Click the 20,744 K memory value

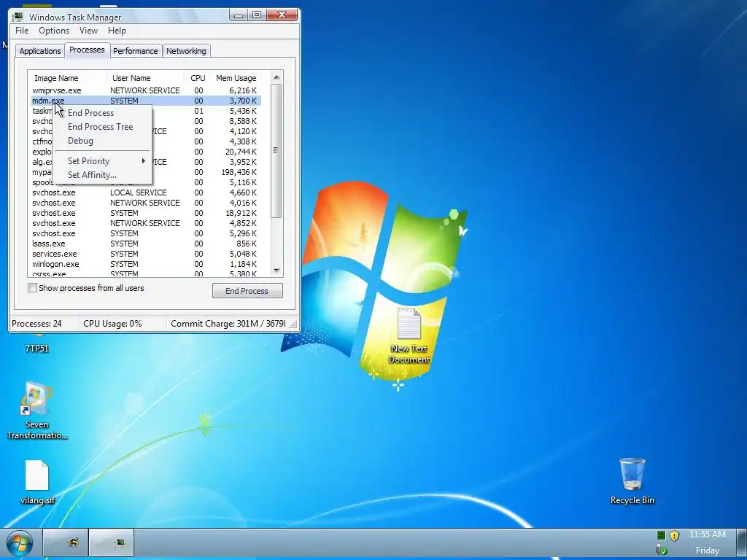click(x=241, y=152)
